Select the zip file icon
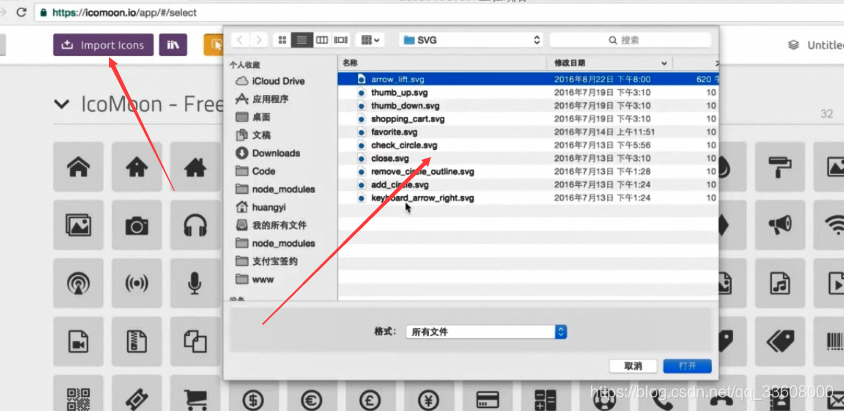The width and height of the screenshot is (844, 411). (x=137, y=342)
